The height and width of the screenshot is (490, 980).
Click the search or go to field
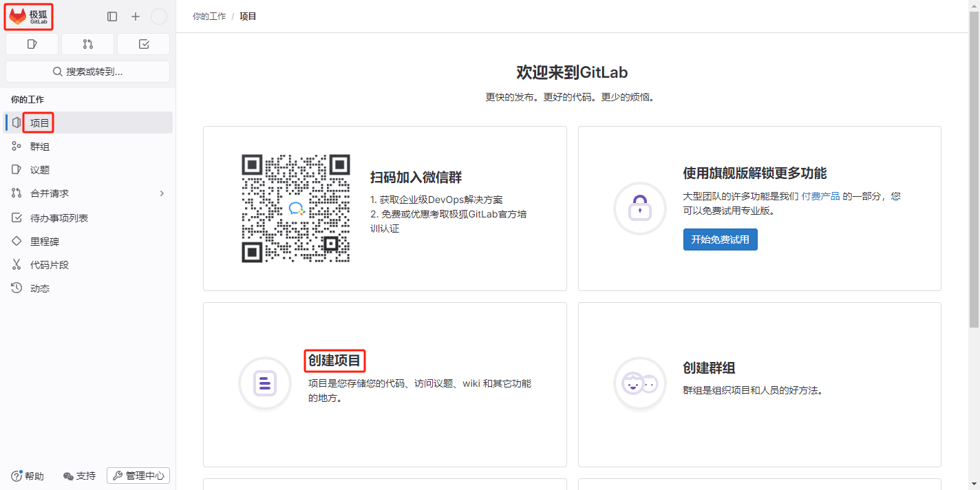(x=87, y=72)
